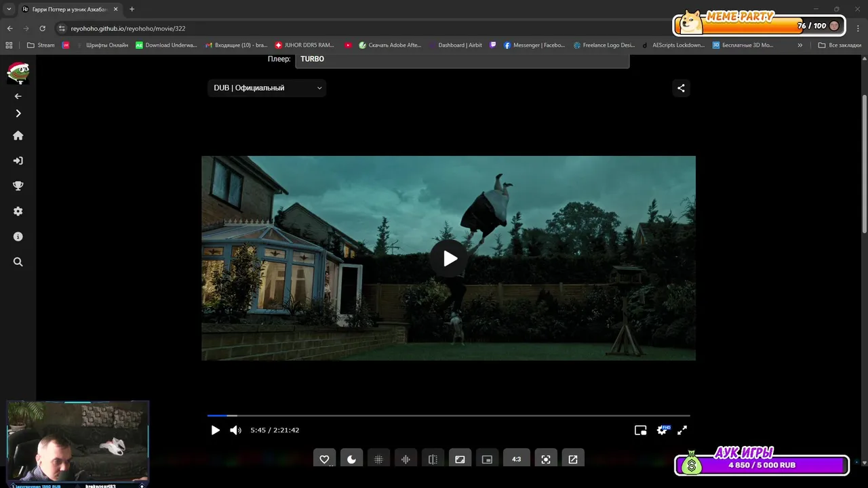Image resolution: width=868 pixels, height=488 pixels.
Task: Open the Home page from the sidebar
Action: tap(18, 136)
